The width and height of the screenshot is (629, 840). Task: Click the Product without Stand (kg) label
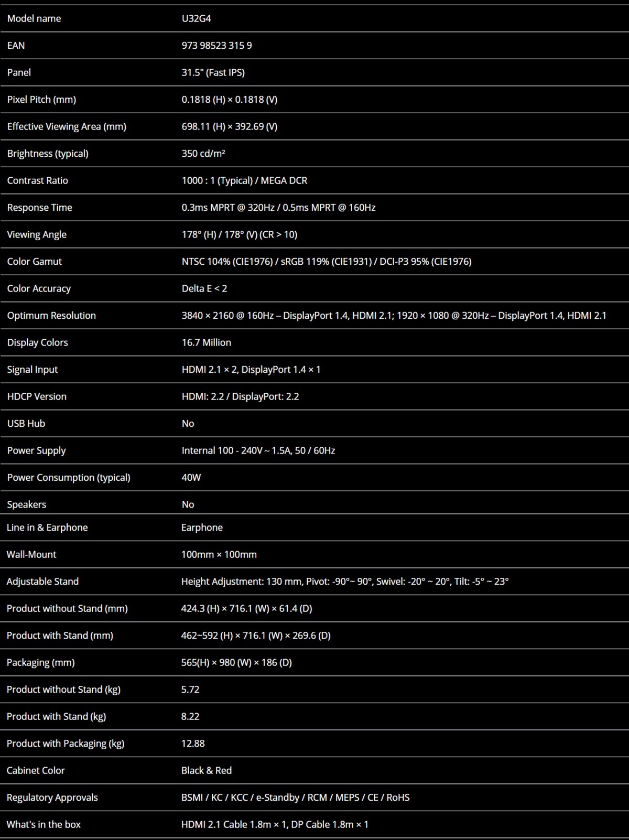tap(63, 690)
